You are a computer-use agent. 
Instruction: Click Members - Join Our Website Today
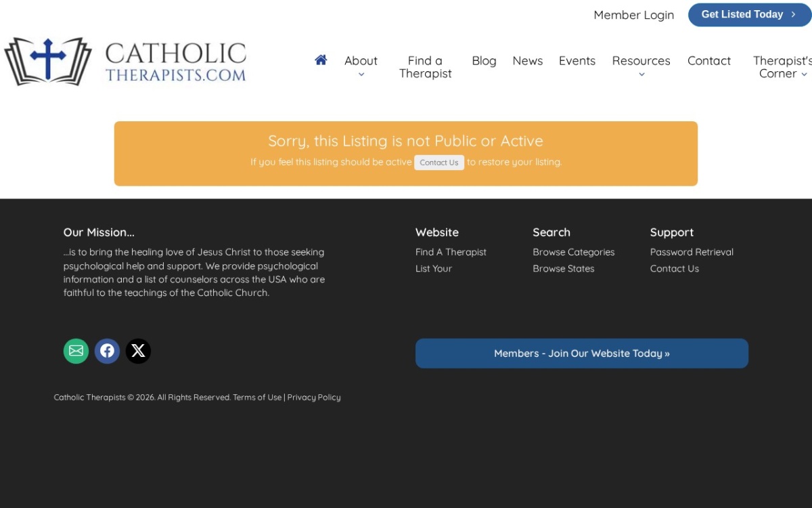pos(582,354)
